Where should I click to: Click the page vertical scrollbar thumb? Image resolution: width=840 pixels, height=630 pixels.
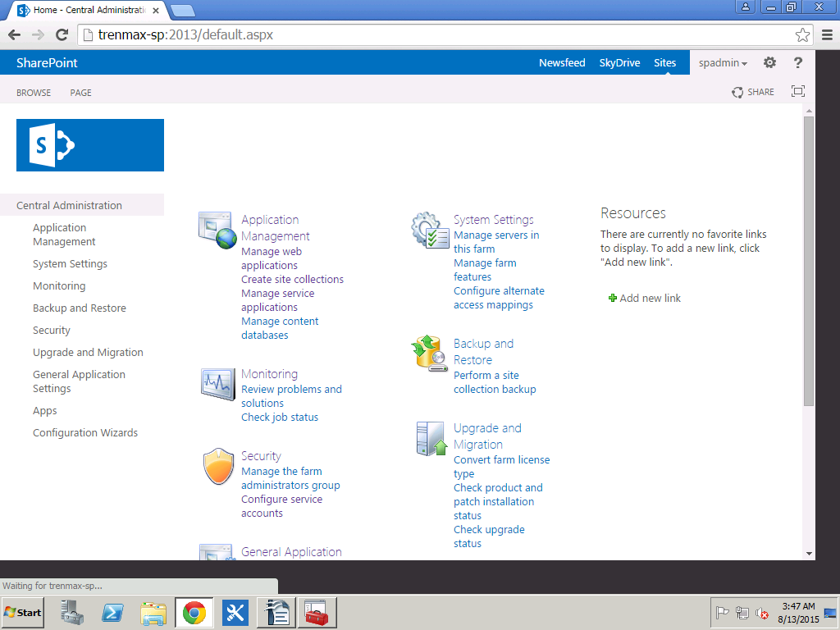click(809, 261)
